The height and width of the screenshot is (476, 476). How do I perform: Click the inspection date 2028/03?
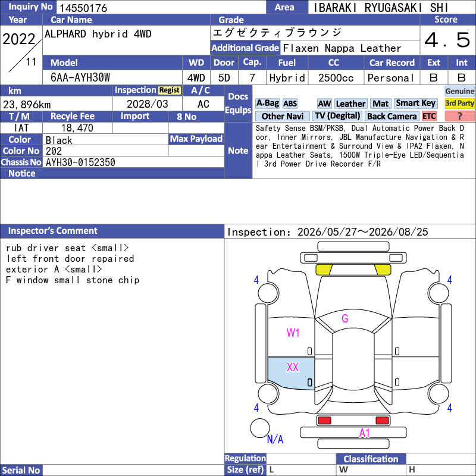click(148, 104)
